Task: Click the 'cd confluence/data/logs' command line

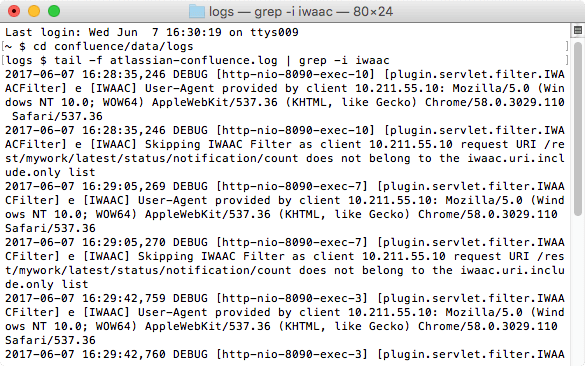Action: [x=113, y=46]
